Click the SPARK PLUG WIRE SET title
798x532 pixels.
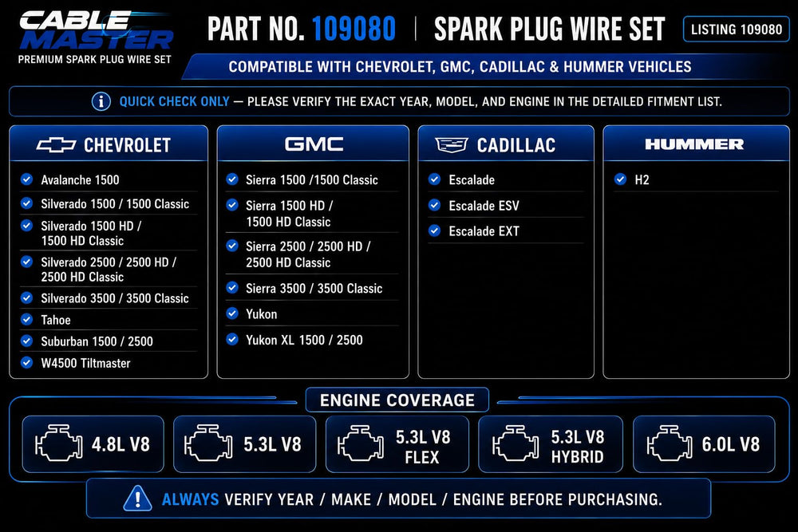(x=550, y=29)
